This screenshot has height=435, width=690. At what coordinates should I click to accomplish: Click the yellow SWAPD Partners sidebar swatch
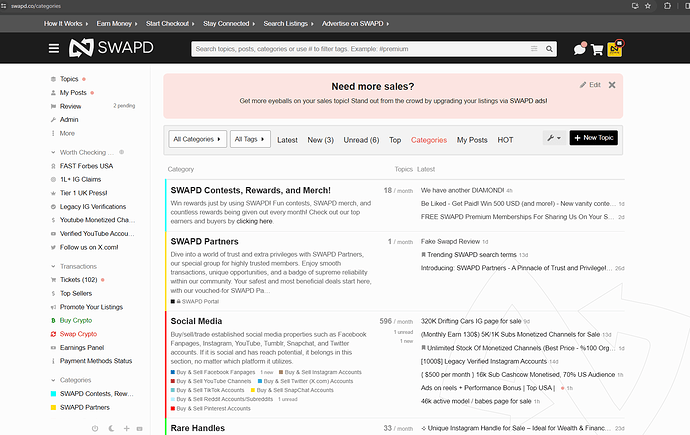coord(53,408)
